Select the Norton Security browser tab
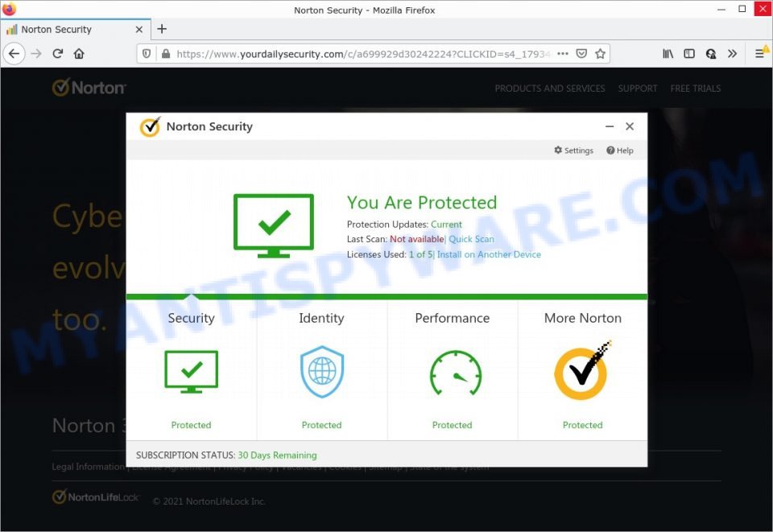This screenshot has height=532, width=773. pos(76,30)
